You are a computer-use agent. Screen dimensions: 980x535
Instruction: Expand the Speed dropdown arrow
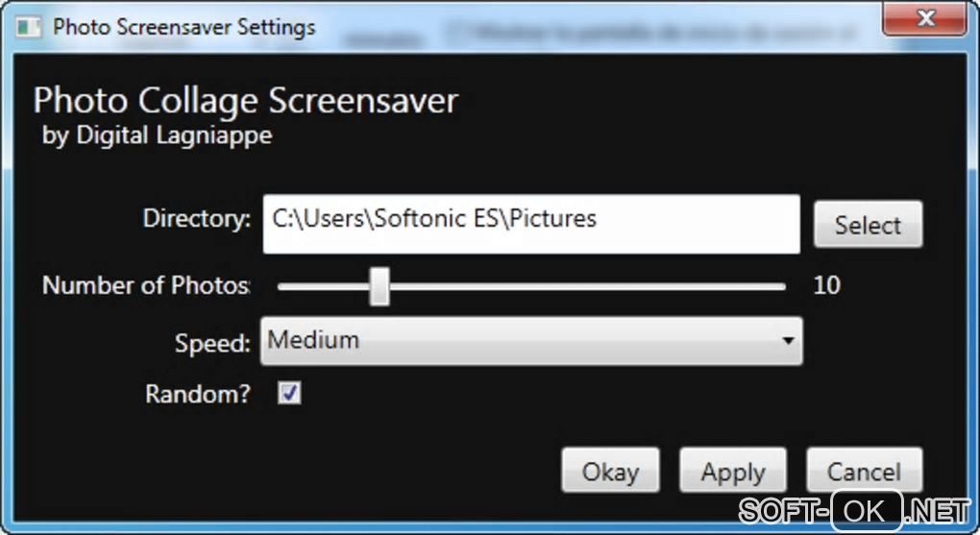tap(788, 341)
